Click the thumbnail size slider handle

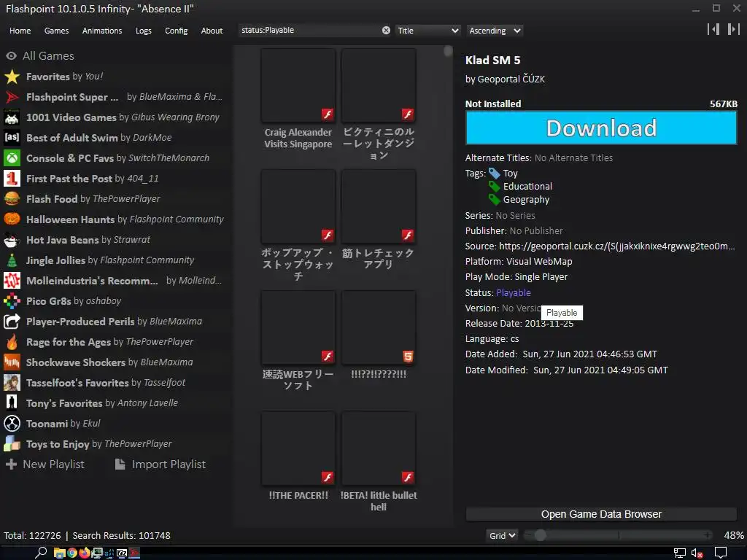pyautogui.click(x=540, y=535)
